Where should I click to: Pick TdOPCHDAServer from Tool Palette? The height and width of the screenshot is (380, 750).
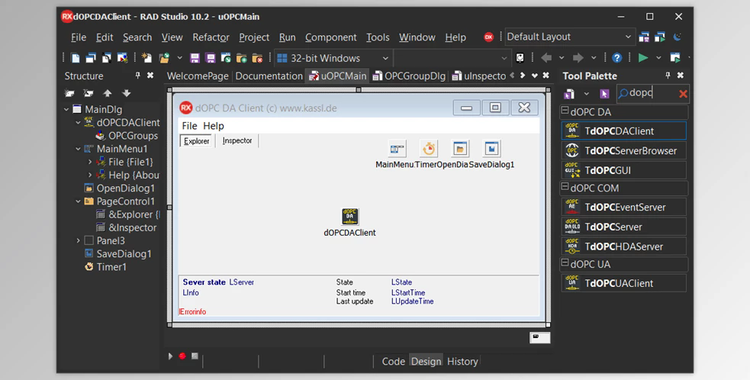(x=624, y=246)
